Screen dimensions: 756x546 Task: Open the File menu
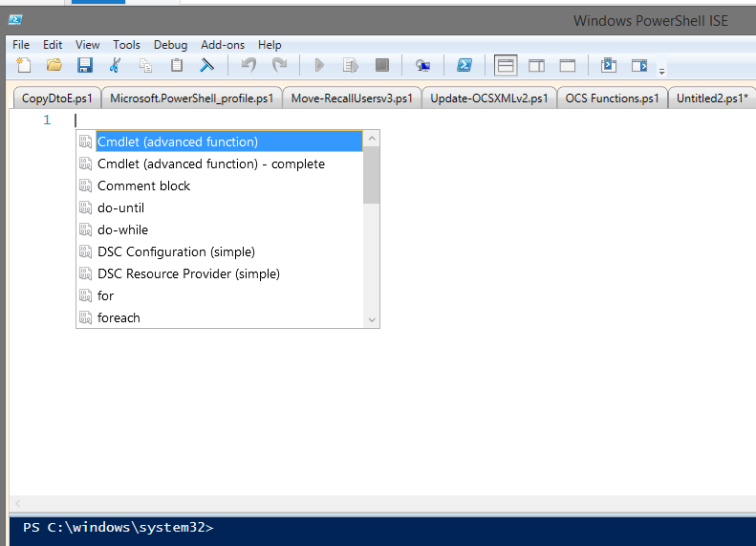click(x=21, y=45)
